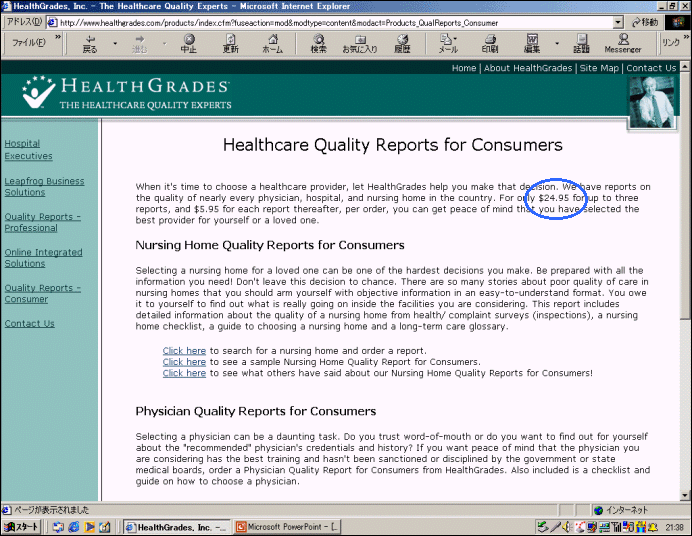Click link to search for a nursing home
This screenshot has width=692, height=536.
(184, 351)
